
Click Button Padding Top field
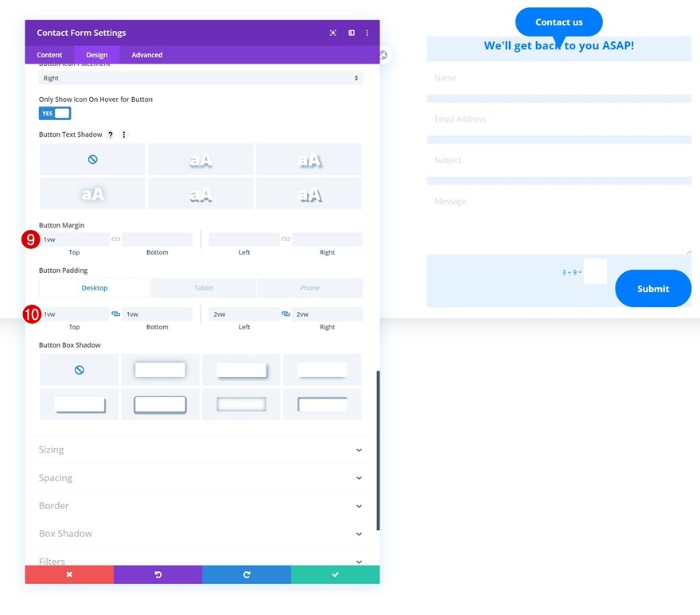coord(75,314)
